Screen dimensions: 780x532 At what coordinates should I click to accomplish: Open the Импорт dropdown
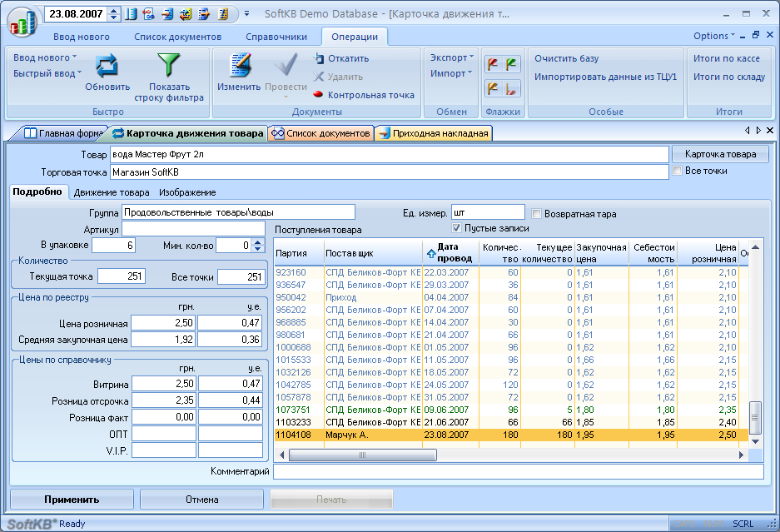click(x=451, y=73)
